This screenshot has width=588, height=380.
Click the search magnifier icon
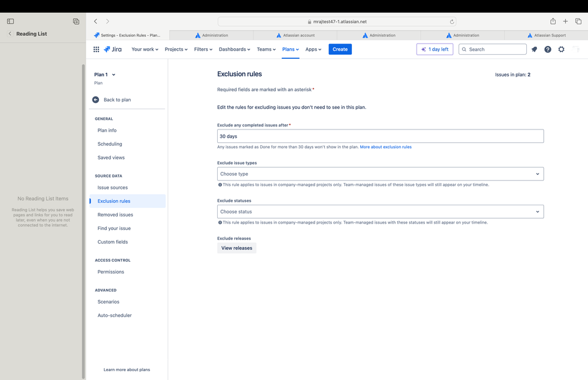click(464, 49)
